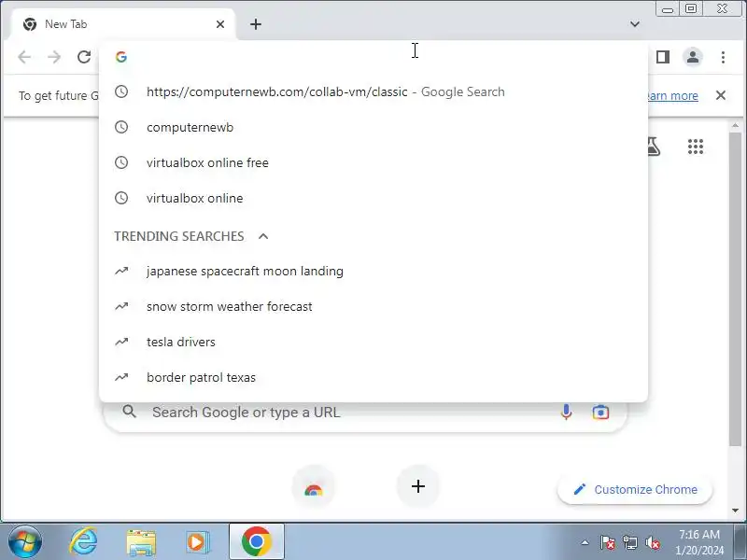
Task: Open the tab search chevron
Action: pos(635,24)
